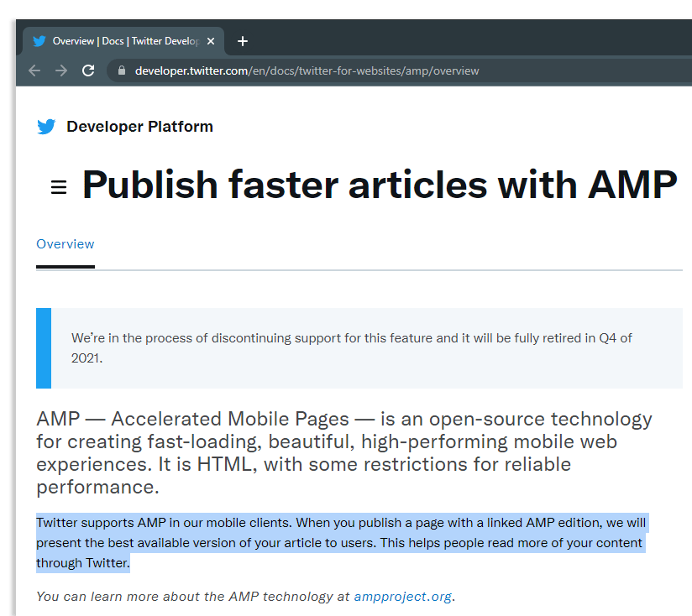Click the Twitter bird logo in the header

click(46, 127)
